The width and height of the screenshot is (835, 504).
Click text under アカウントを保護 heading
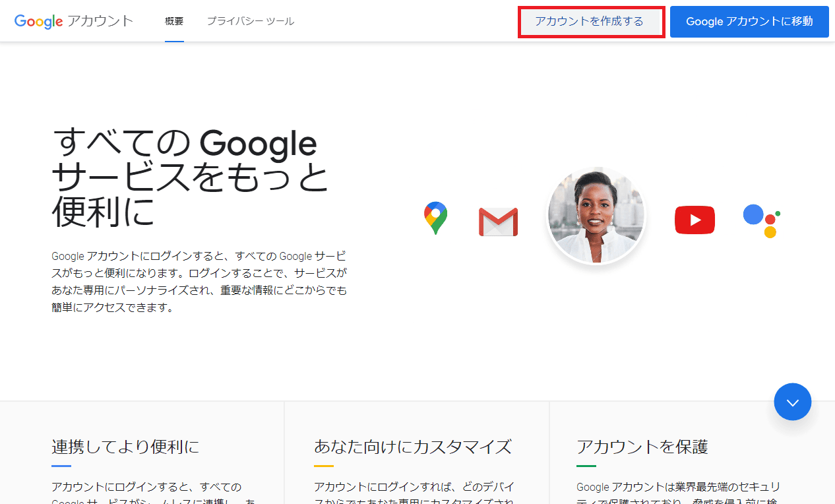pos(679,492)
